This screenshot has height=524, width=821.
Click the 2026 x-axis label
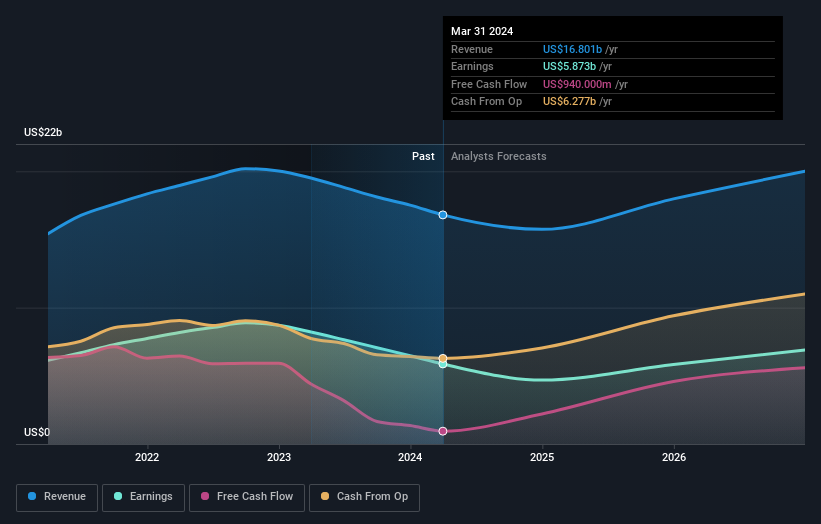coord(674,457)
